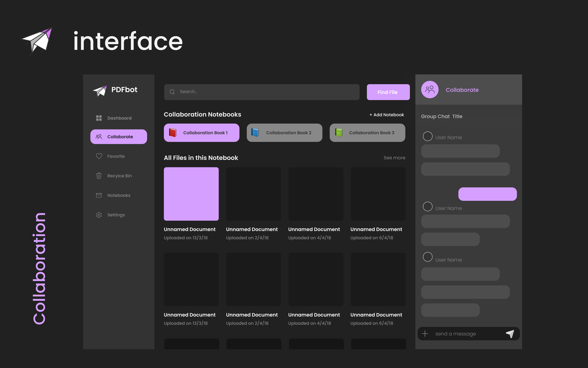The width and height of the screenshot is (588, 368).
Task: Click the Settings gear icon
Action: click(x=99, y=215)
